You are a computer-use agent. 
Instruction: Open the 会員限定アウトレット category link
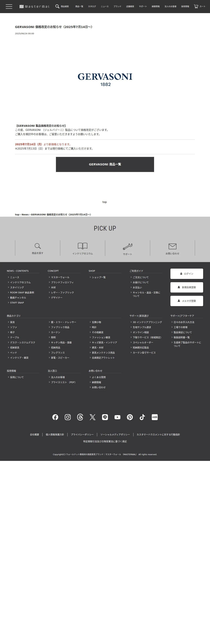(103, 358)
